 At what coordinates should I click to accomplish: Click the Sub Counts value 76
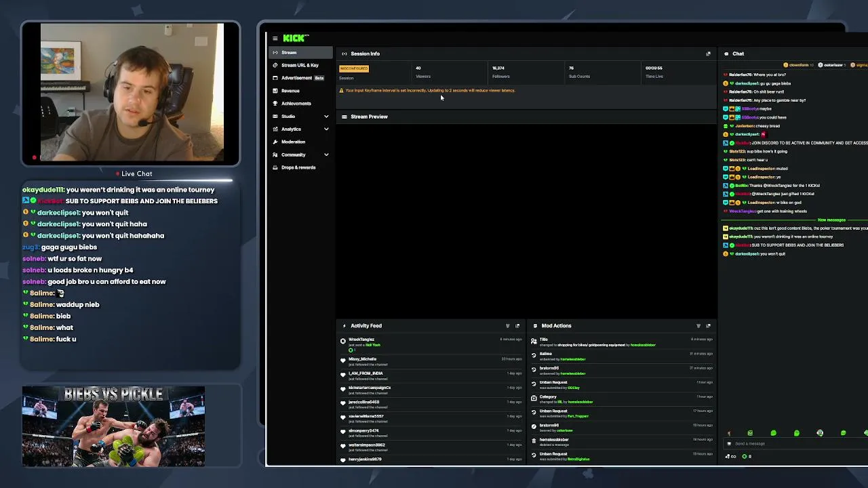click(x=571, y=68)
